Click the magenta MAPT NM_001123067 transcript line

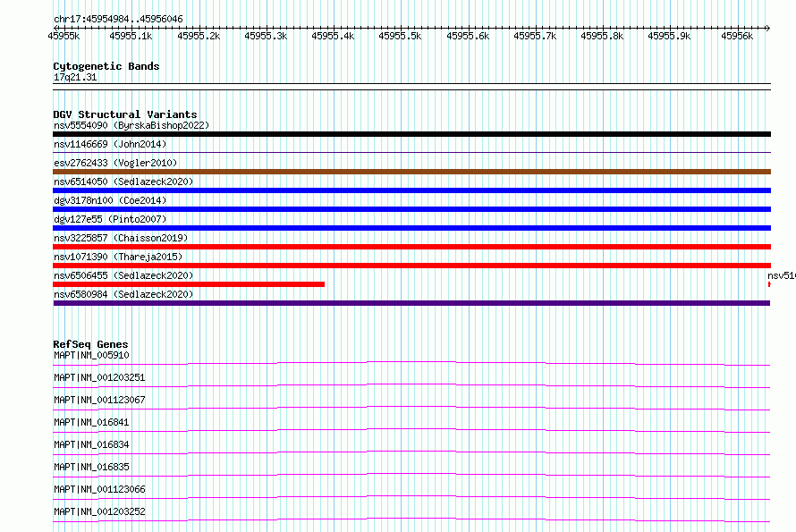coord(411,408)
